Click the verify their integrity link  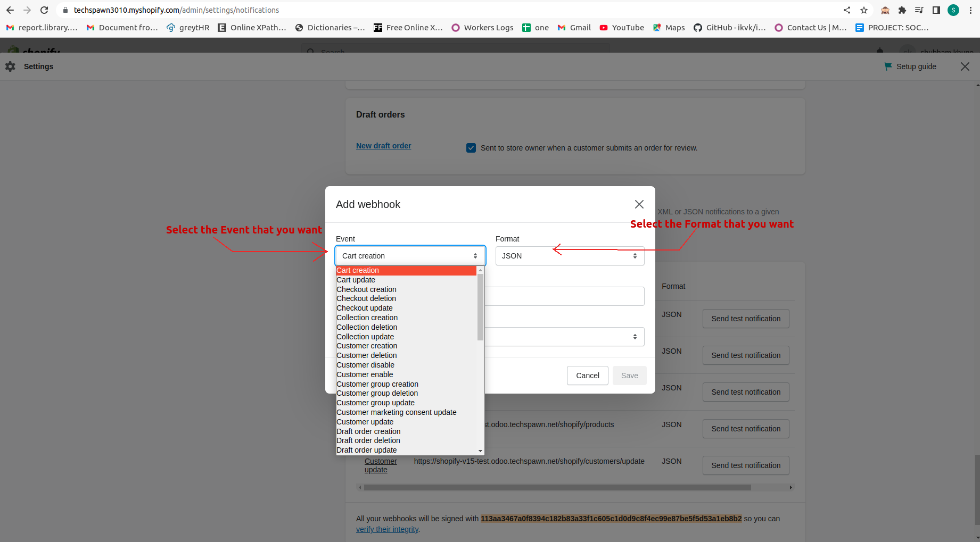[387, 529]
